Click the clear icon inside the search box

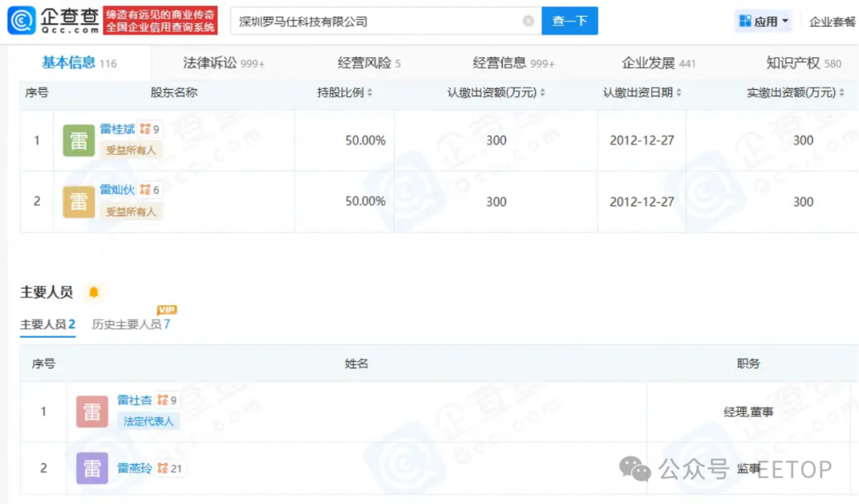pyautogui.click(x=528, y=21)
